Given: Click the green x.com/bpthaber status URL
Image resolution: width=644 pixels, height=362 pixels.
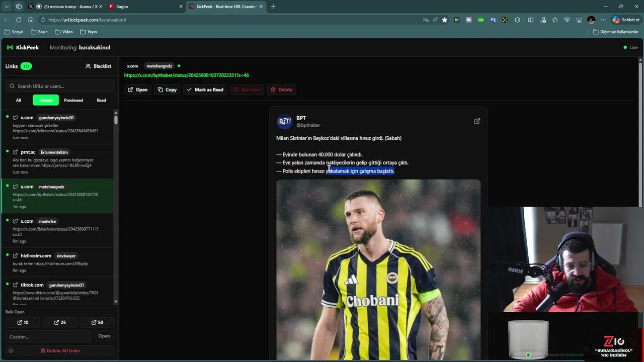Looking at the screenshot, I should [x=186, y=75].
